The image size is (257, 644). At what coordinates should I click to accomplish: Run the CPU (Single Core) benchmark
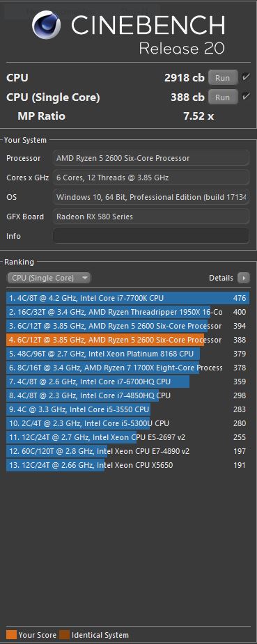222,97
